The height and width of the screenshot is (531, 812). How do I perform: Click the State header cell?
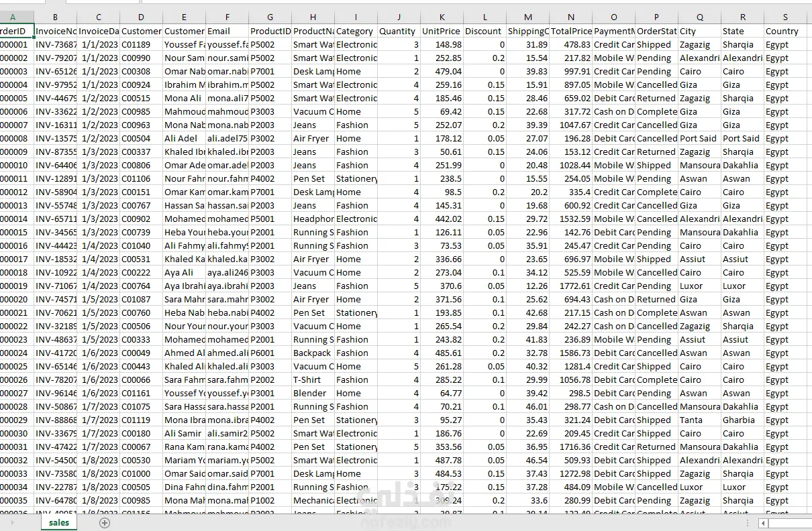point(743,31)
